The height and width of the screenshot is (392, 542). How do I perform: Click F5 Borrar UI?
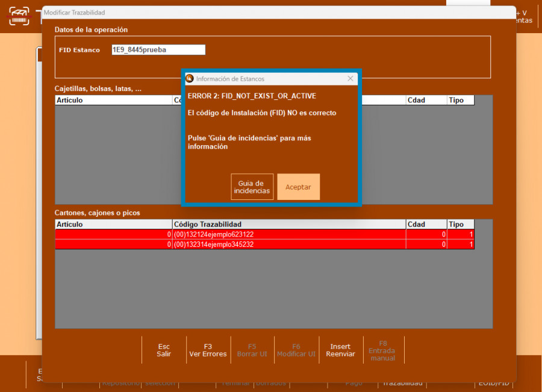pos(252,350)
